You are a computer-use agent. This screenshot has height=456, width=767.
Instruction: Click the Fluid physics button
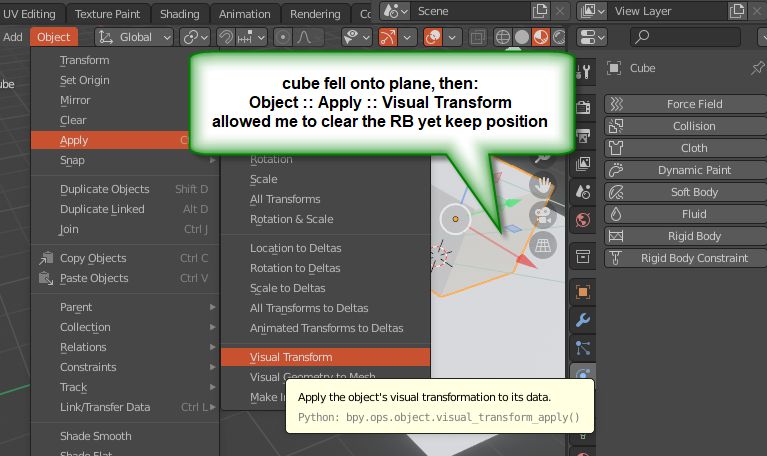tap(686, 214)
